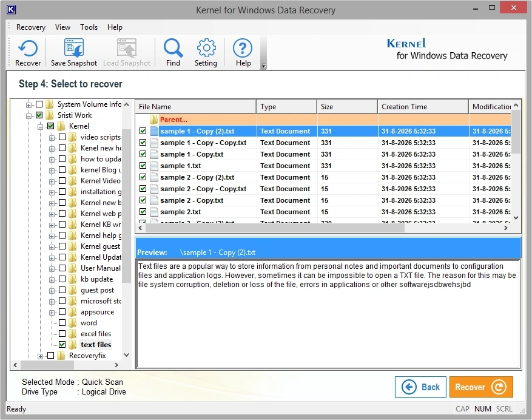
Task: Click the System Volume Info folder icon
Action: tap(50, 104)
